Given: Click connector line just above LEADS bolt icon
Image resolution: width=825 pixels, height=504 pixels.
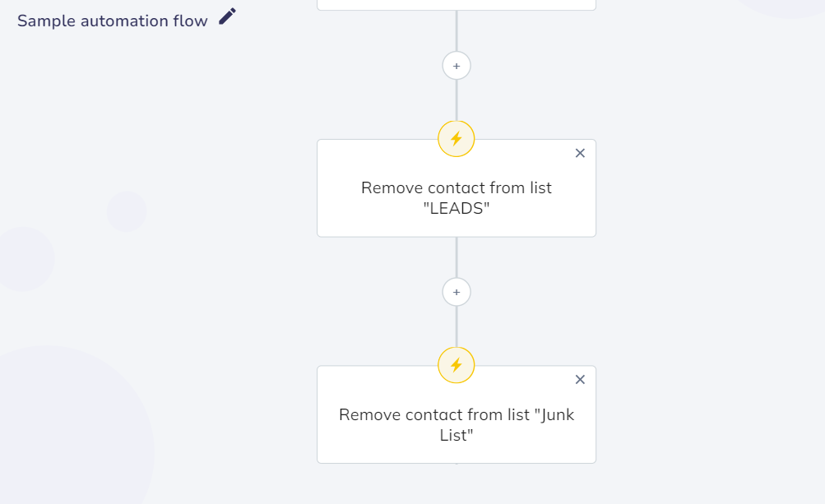Looking at the screenshot, I should pos(457,100).
